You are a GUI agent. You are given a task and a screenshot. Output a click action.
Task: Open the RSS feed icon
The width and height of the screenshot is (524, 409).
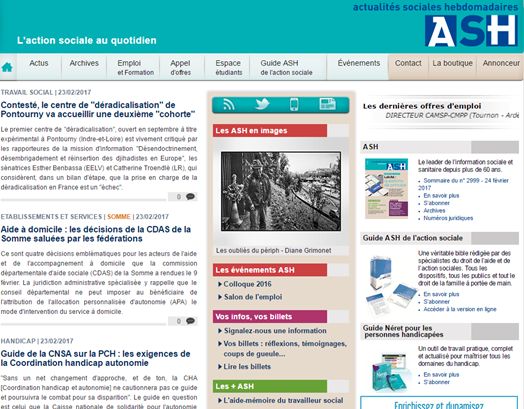coord(229,105)
